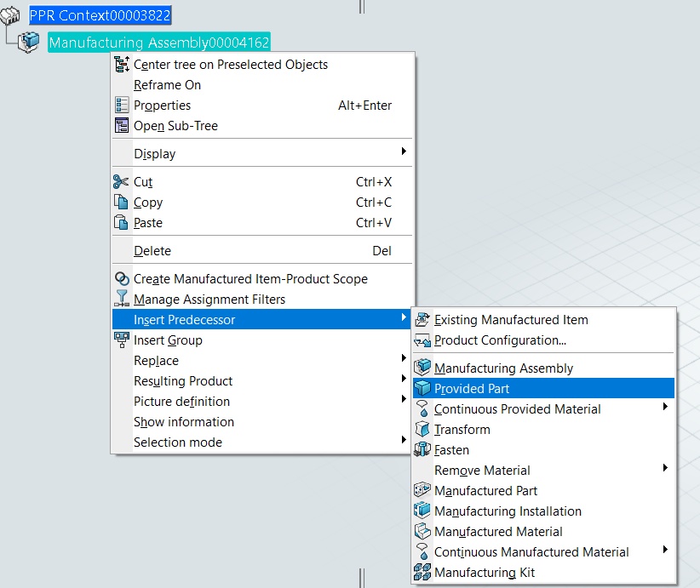Click the PPR Context tree node icon
Image resolution: width=700 pixels, height=588 pixels.
click(x=10, y=15)
